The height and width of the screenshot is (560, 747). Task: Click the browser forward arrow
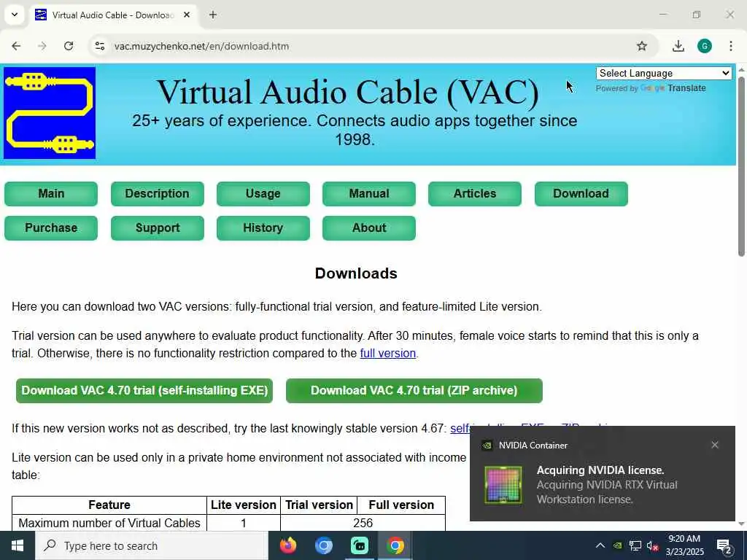click(42, 46)
